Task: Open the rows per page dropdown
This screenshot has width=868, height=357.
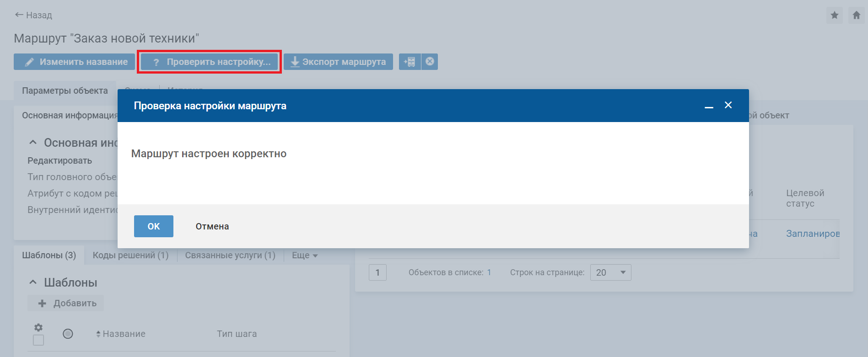Action: point(610,272)
